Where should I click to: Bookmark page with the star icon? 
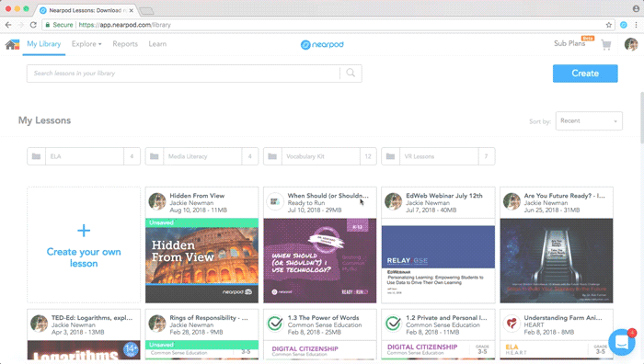tap(609, 25)
